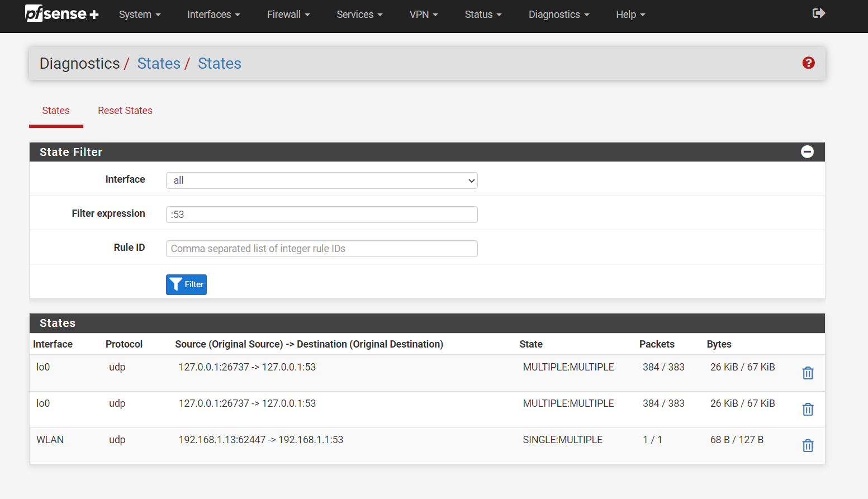Click the Bytes column header

(x=719, y=344)
